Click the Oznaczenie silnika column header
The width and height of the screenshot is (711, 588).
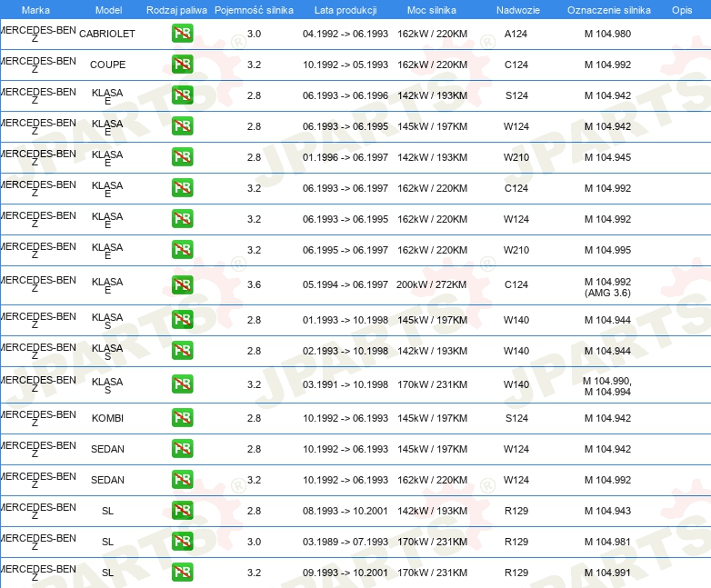tap(608, 10)
